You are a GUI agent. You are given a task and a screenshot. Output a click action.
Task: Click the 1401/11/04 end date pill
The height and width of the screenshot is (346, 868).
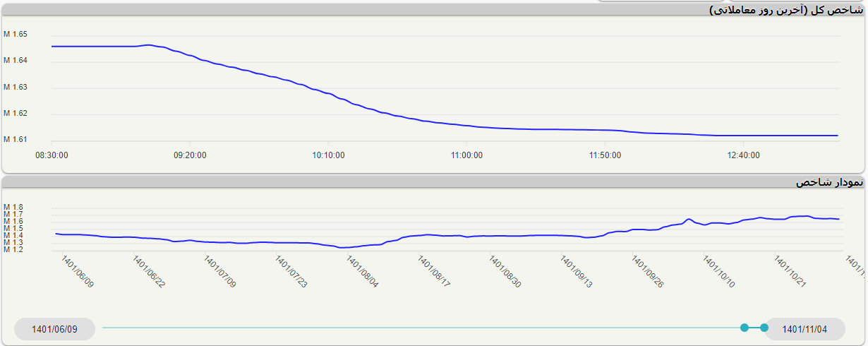(804, 329)
